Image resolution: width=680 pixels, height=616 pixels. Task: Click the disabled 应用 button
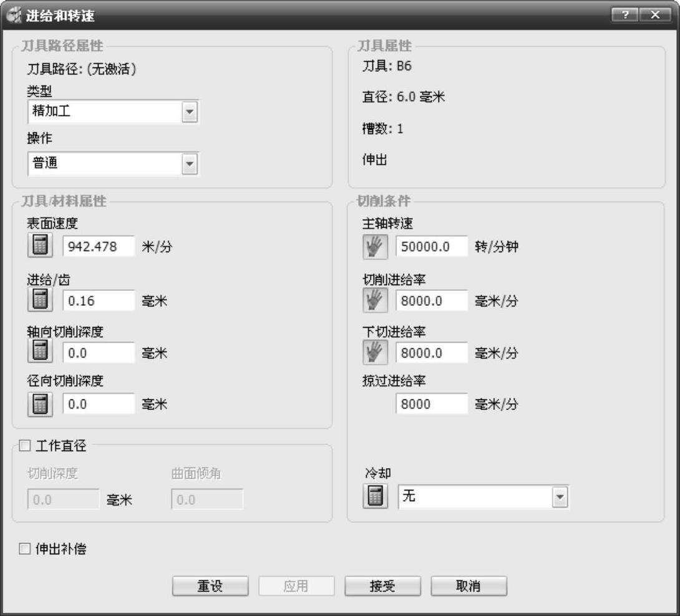point(296,586)
